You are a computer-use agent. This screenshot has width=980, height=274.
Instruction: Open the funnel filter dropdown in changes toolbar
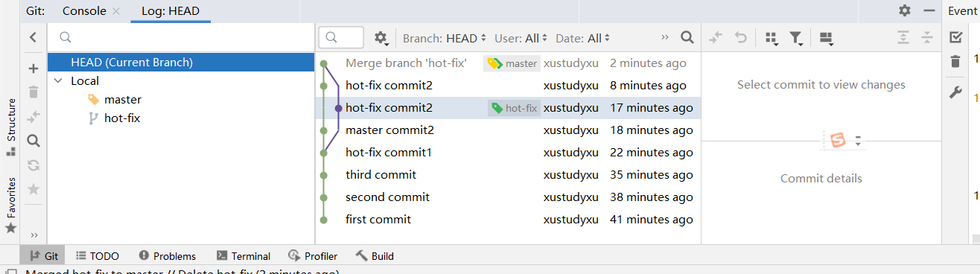[x=796, y=38]
